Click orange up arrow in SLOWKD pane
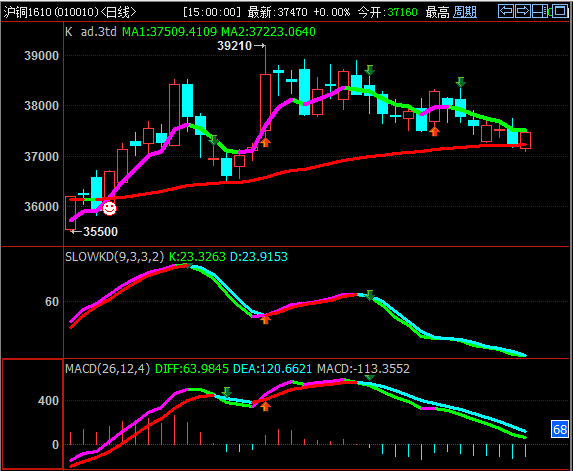573x471 pixels. pos(265,320)
